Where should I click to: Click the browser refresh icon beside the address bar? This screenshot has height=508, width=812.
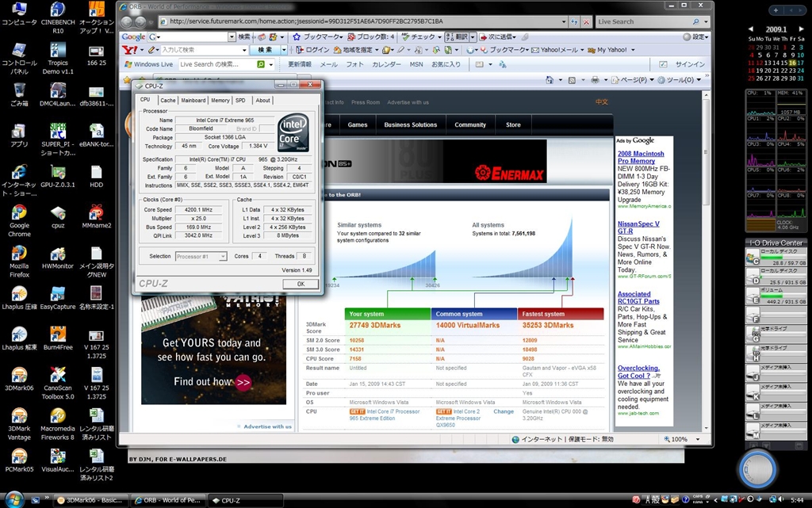(x=574, y=21)
